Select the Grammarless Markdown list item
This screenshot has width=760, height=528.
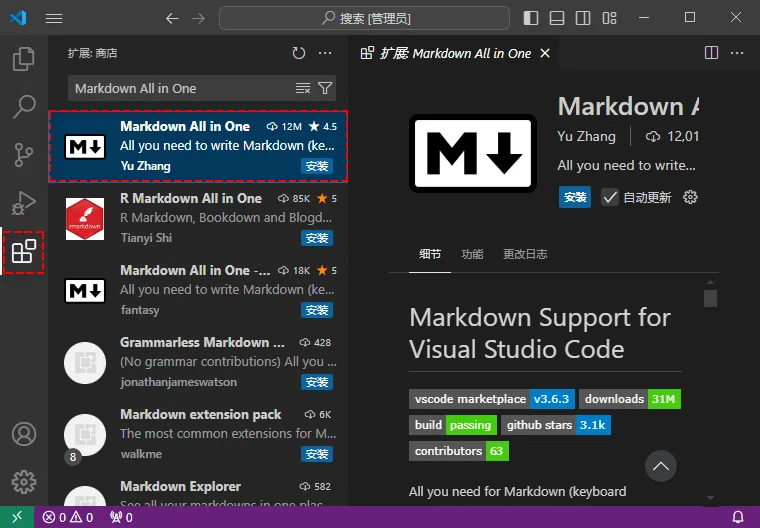[198, 362]
